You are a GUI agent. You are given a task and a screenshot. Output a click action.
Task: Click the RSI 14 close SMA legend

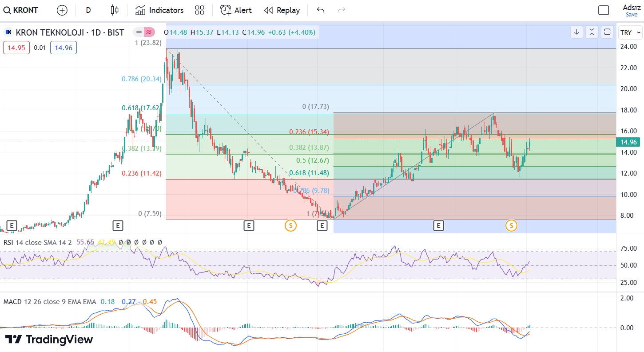38,242
